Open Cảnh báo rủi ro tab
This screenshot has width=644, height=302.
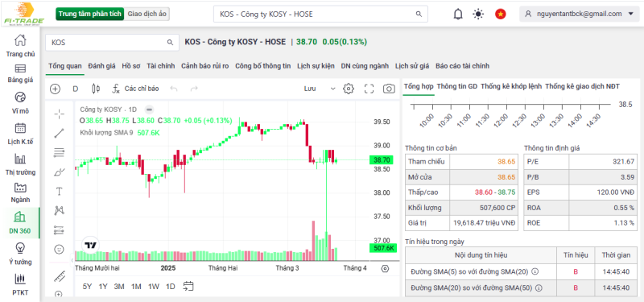tap(205, 66)
